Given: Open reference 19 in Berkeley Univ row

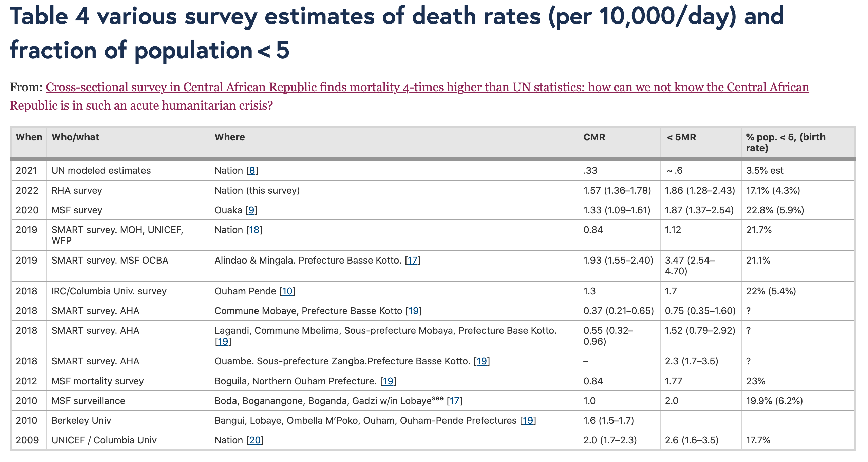Looking at the screenshot, I should pos(528,421).
